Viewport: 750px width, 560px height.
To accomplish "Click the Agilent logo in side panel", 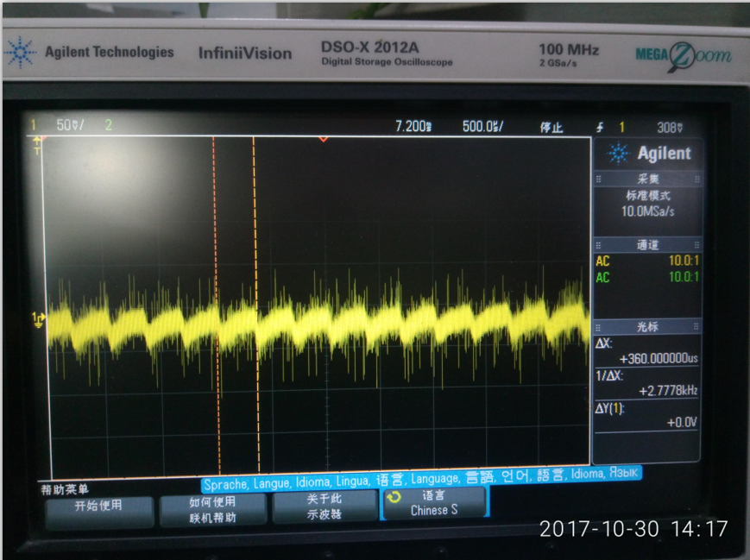I will click(649, 154).
